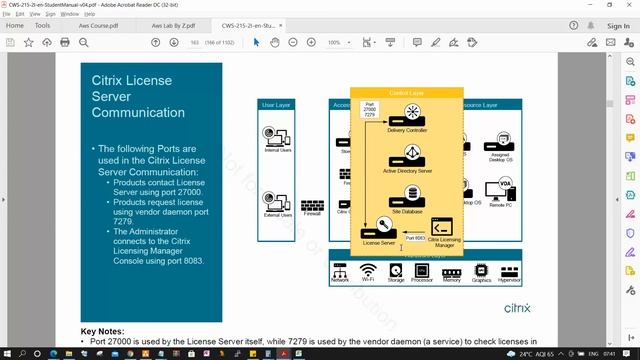
Task: Open the green Compress PDF tool
Action: (x=630, y=176)
